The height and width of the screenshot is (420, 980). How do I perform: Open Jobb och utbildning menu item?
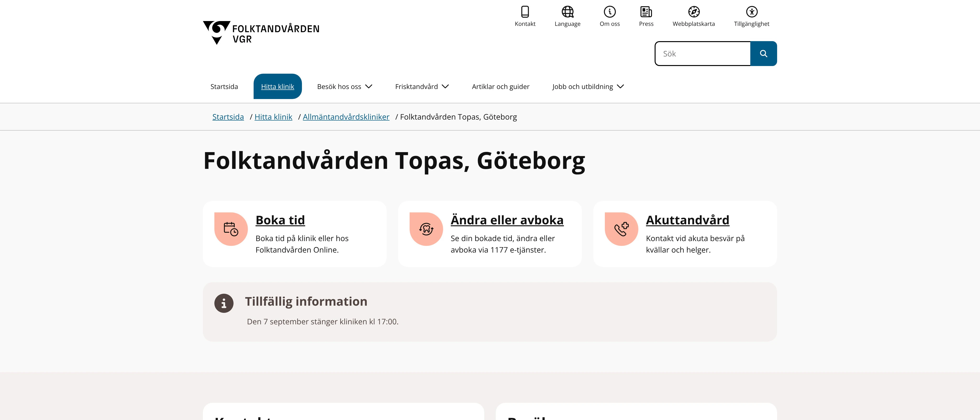click(582, 87)
